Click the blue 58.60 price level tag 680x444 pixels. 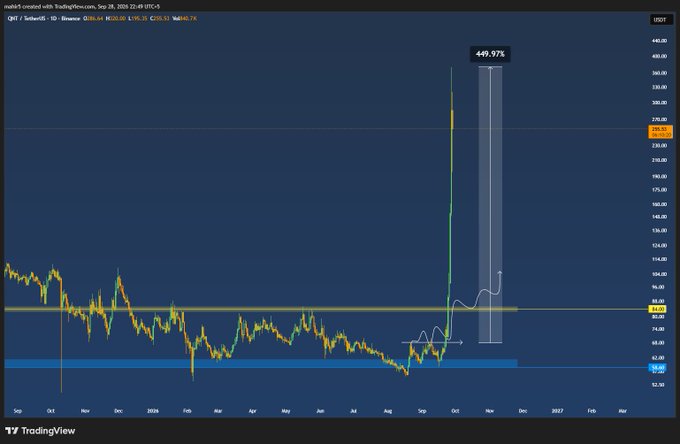point(658,367)
